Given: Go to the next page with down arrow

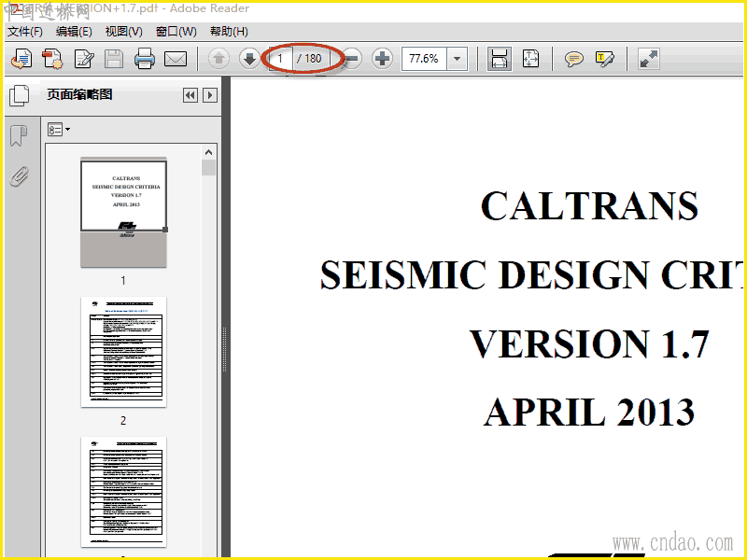Looking at the screenshot, I should coord(249,59).
